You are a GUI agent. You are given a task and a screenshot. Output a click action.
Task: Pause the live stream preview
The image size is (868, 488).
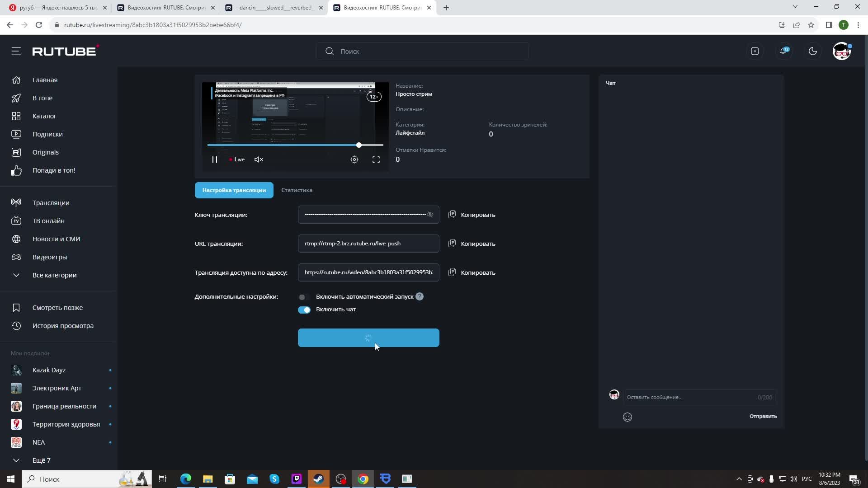(x=214, y=160)
